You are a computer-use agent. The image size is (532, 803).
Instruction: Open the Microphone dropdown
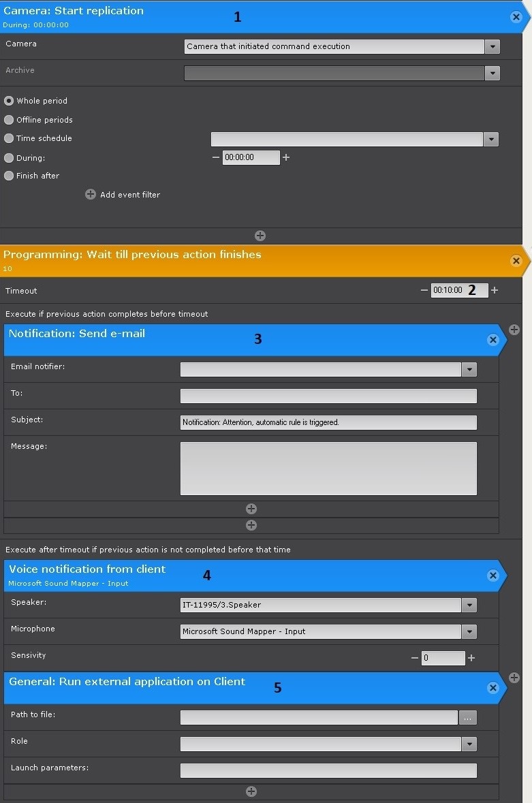coord(469,631)
